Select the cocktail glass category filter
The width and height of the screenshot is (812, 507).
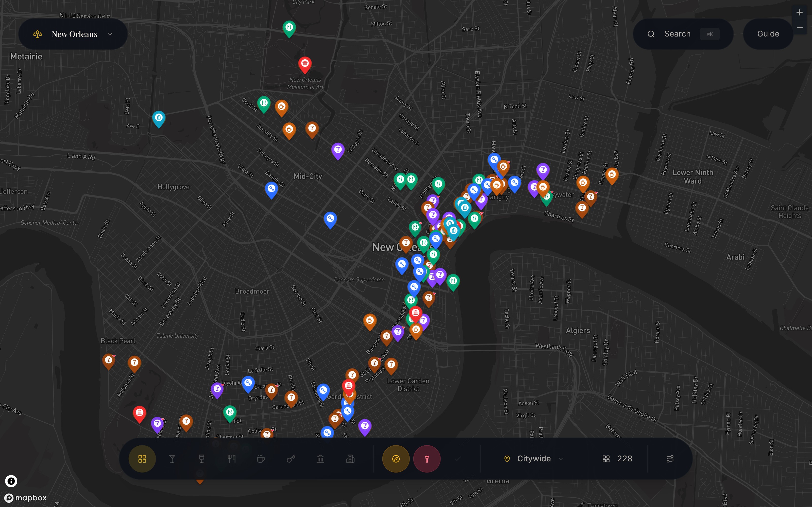(x=172, y=459)
